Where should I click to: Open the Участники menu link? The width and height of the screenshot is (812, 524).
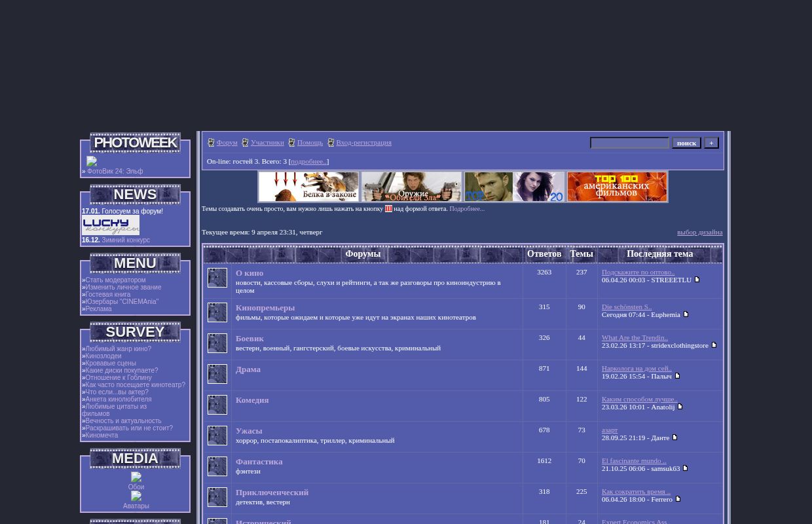(267, 142)
